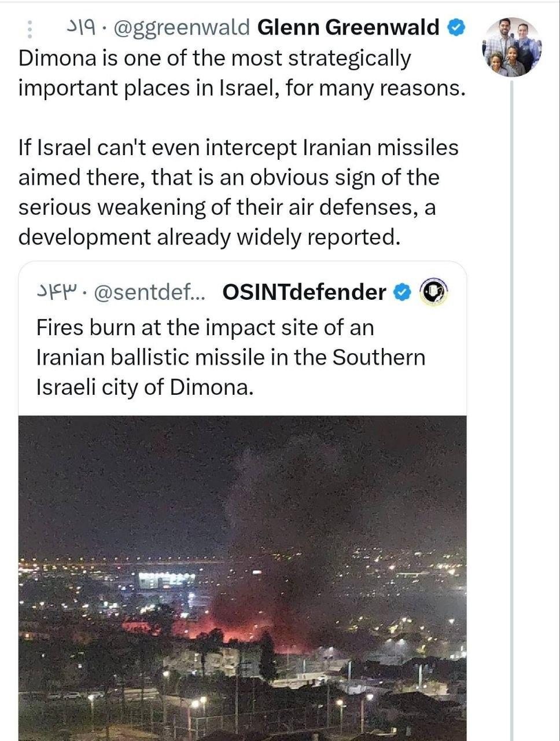The height and width of the screenshot is (741, 560).
Task: Open OSINTdefender's round profile avatar
Action: point(433,292)
